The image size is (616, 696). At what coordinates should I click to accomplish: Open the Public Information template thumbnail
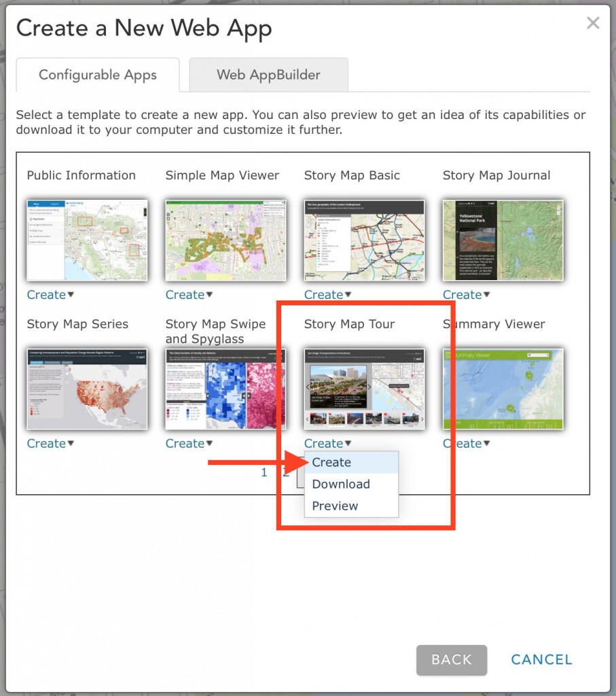pyautogui.click(x=87, y=240)
